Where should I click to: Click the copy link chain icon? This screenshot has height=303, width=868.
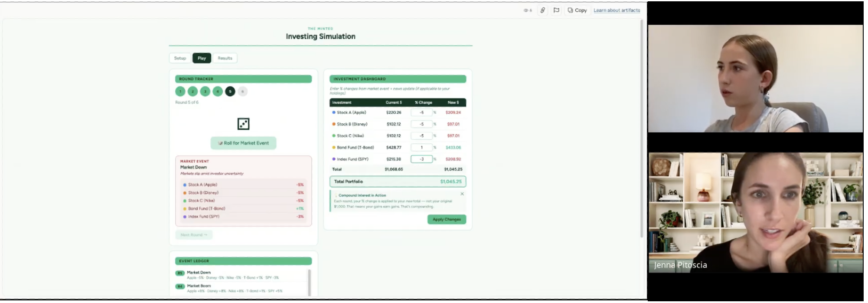pyautogui.click(x=542, y=10)
